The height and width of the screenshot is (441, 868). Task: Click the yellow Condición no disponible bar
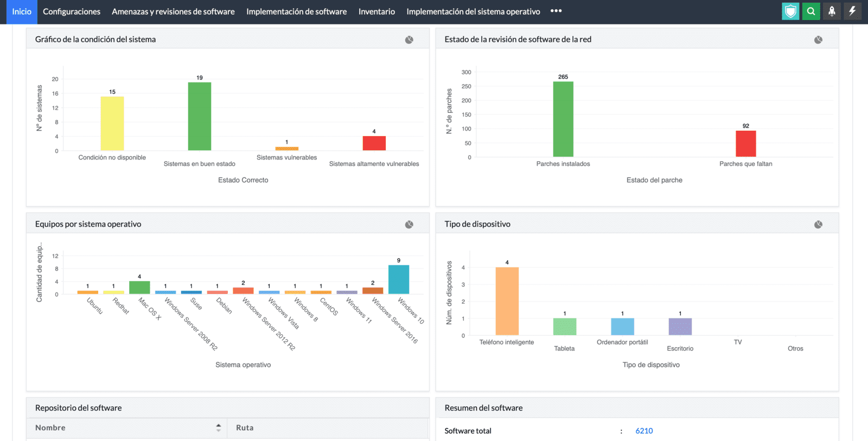(x=112, y=124)
